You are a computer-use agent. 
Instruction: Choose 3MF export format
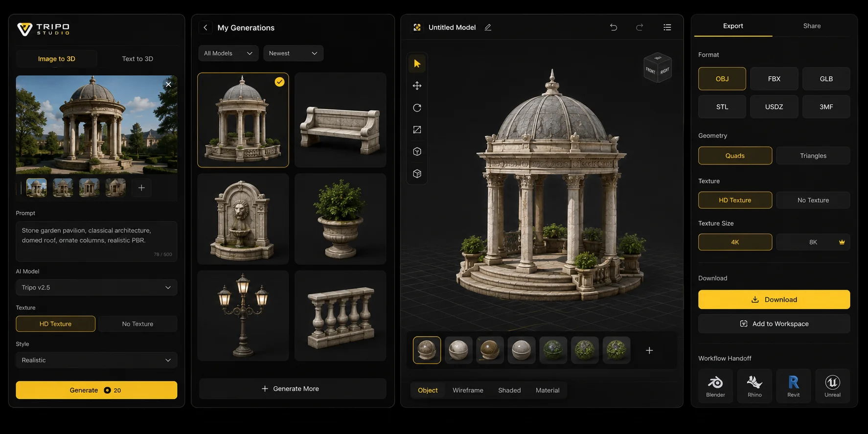(x=826, y=107)
